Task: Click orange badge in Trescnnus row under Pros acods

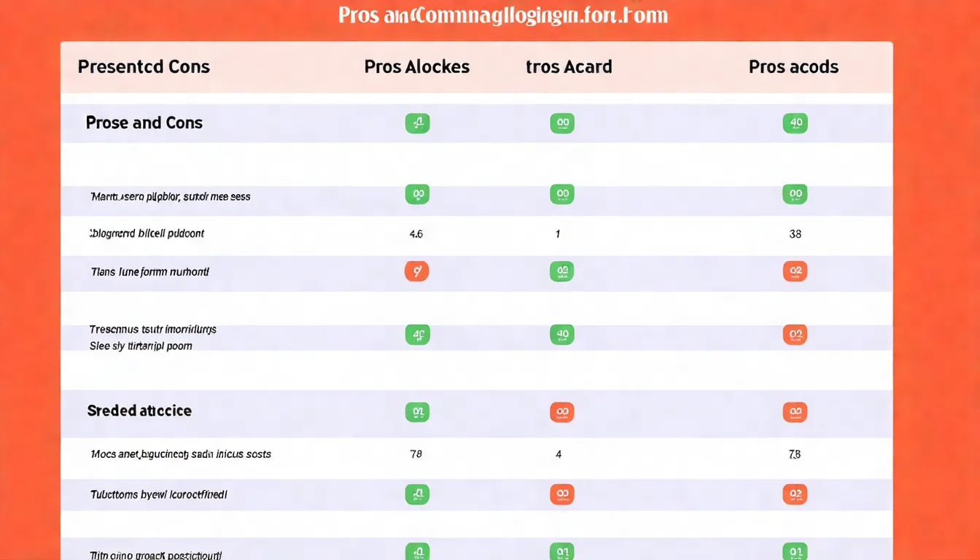Action: [795, 335]
